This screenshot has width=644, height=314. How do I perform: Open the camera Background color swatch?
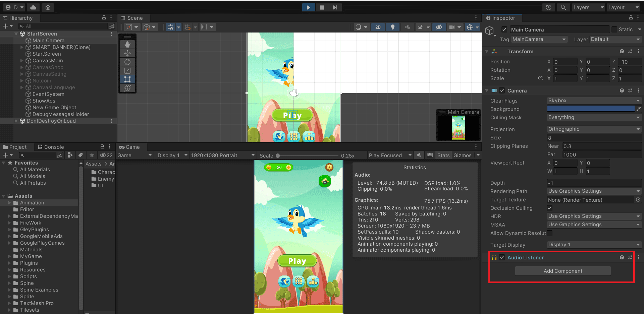tap(590, 109)
